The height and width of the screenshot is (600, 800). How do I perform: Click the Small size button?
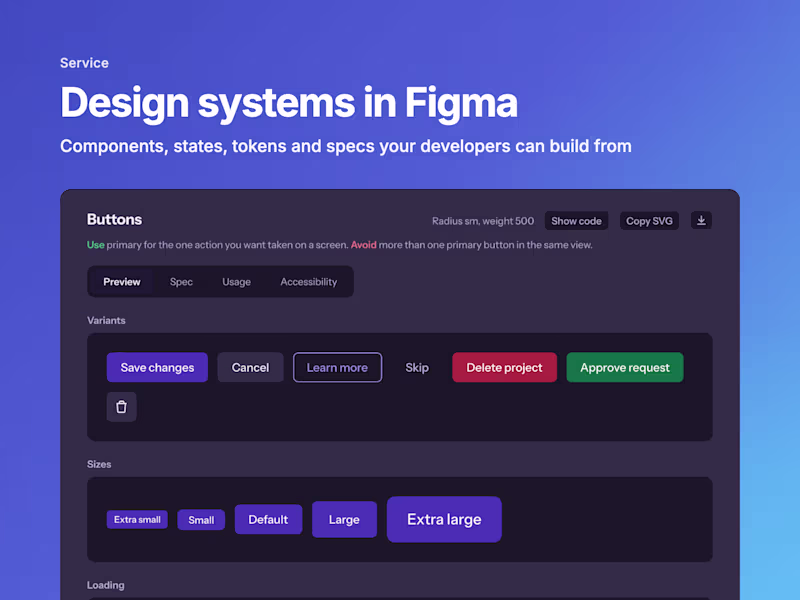tap(201, 520)
